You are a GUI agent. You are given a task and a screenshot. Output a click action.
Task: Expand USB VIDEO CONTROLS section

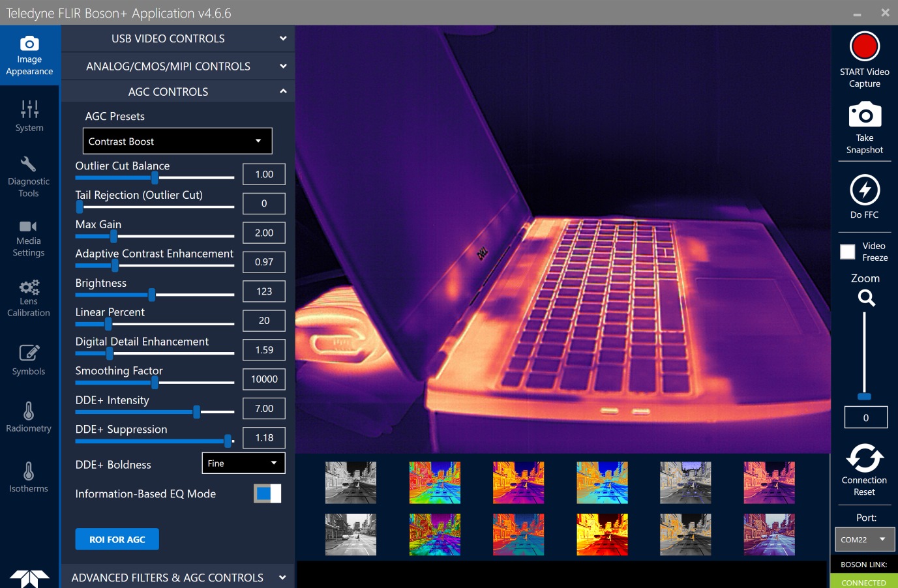tap(178, 38)
